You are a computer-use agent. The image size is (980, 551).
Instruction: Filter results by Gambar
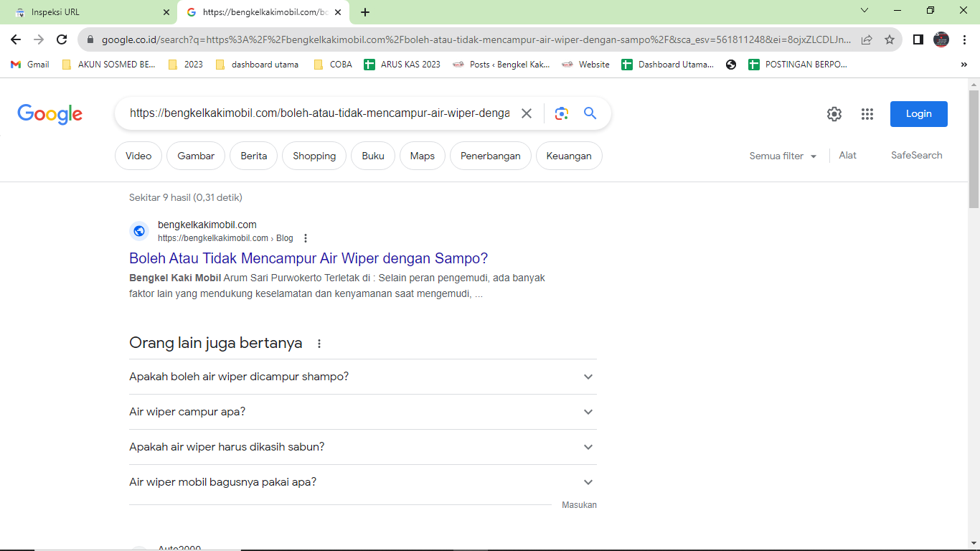point(196,156)
